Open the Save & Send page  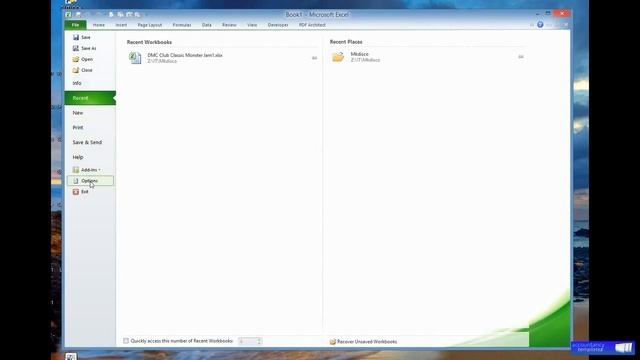pos(87,142)
